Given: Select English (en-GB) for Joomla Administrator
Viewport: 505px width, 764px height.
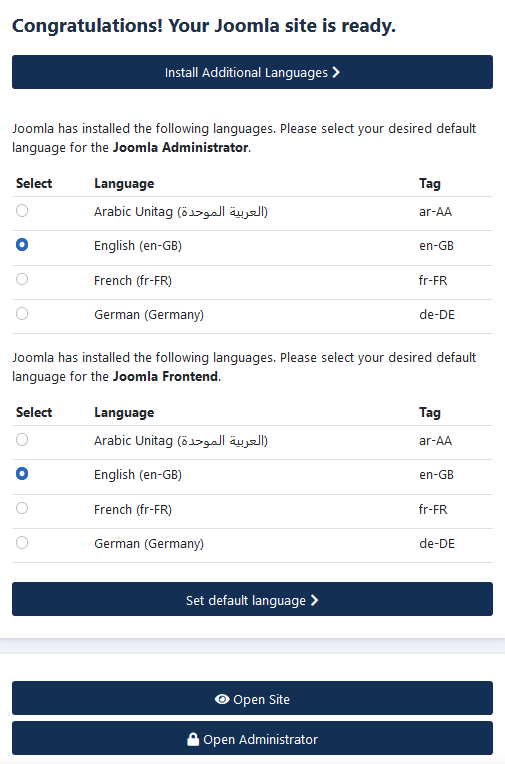Looking at the screenshot, I should point(22,245).
